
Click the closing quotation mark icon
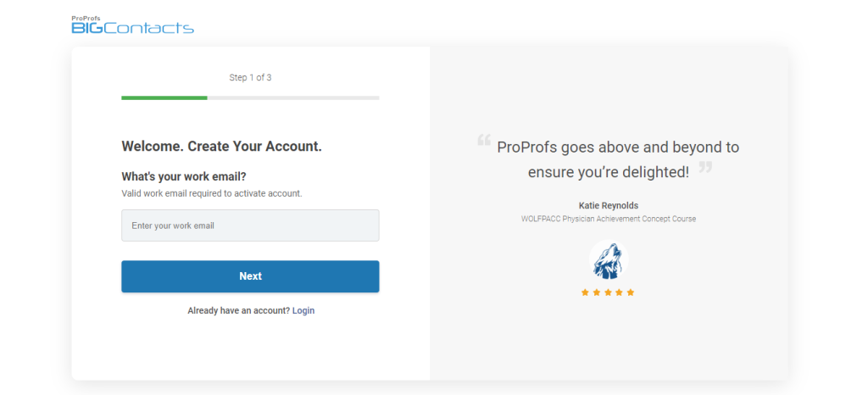[x=704, y=167]
